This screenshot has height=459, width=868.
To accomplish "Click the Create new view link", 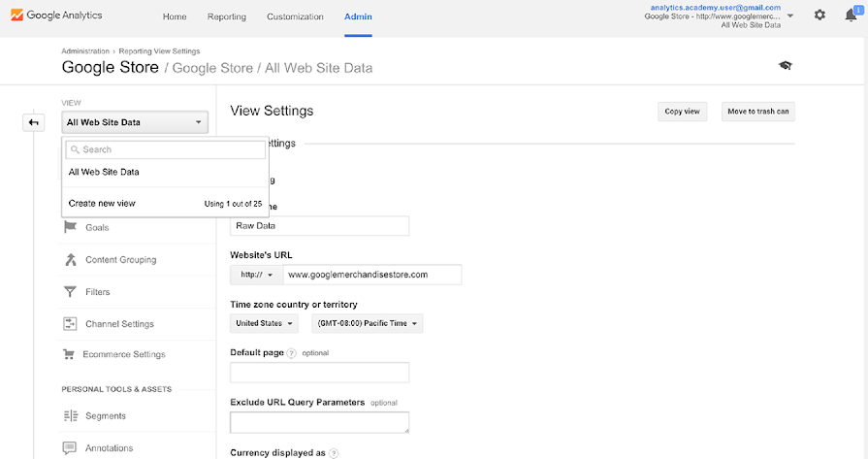I will [x=102, y=204].
